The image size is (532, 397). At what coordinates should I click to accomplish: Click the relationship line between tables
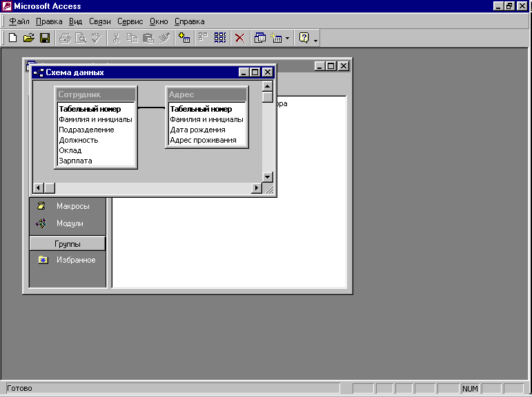click(151, 108)
